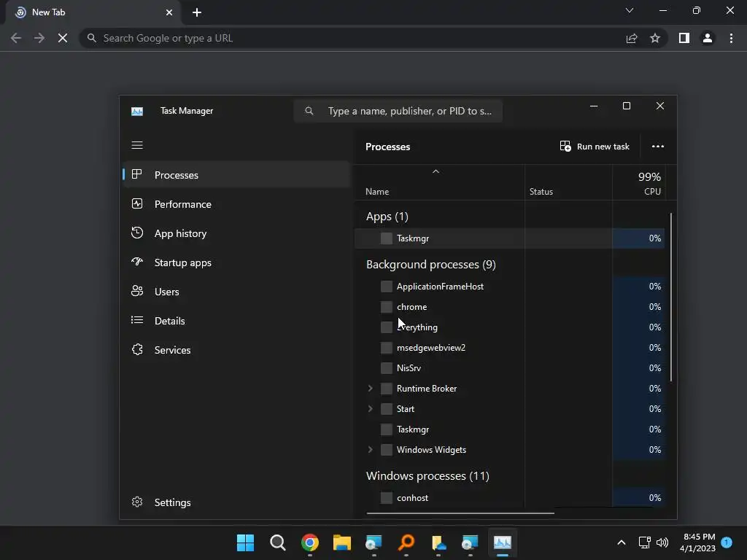Open the Windows Start menu
The width and height of the screenshot is (747, 560).
click(x=245, y=542)
